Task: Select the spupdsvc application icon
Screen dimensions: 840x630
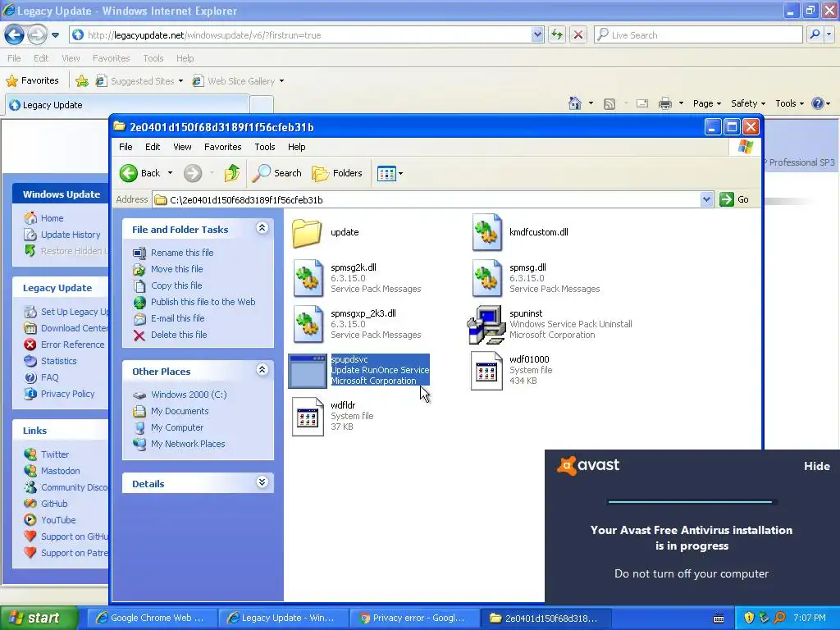Action: pyautogui.click(x=308, y=371)
